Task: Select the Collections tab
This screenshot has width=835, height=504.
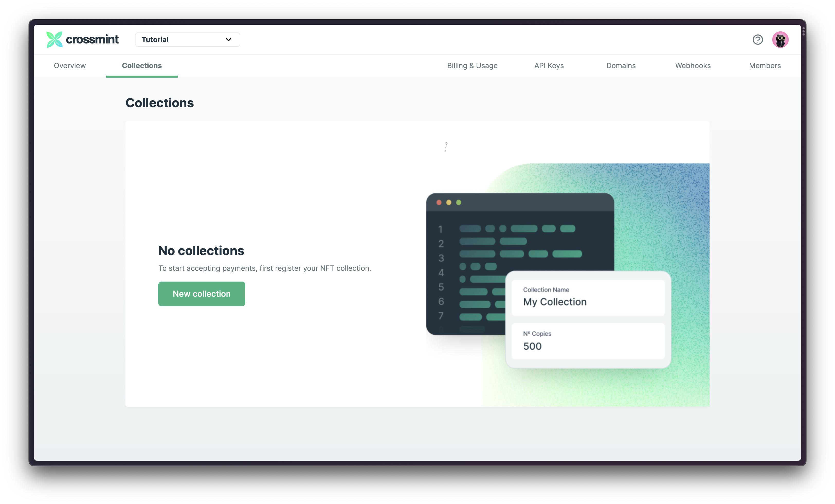Action: pyautogui.click(x=142, y=66)
